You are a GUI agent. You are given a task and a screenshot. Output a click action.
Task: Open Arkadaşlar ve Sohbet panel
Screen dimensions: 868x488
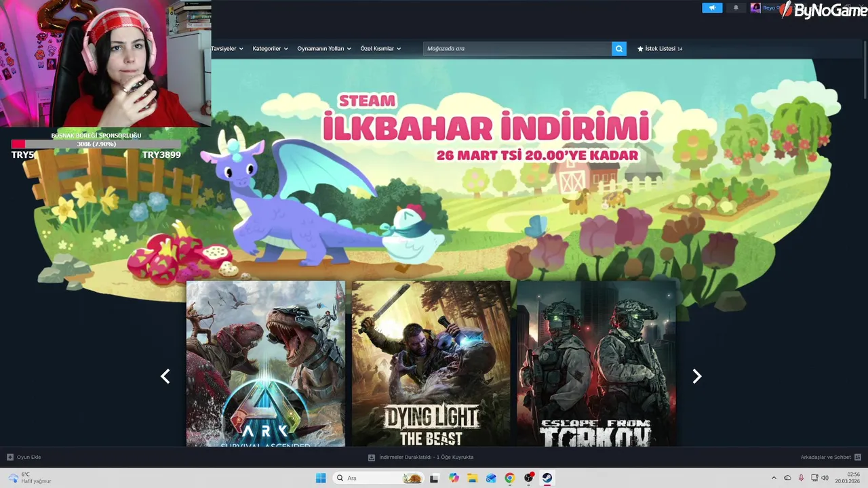pyautogui.click(x=825, y=457)
